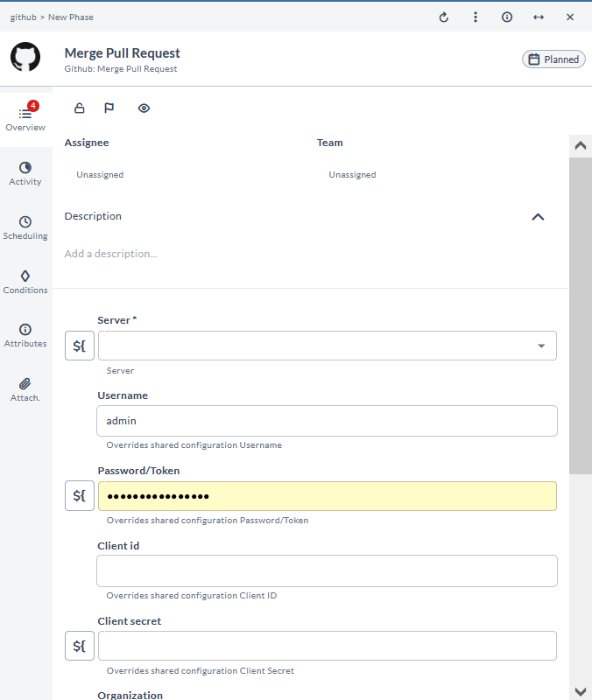The image size is (592, 700).
Task: Open the Server dropdown list
Action: coord(540,346)
